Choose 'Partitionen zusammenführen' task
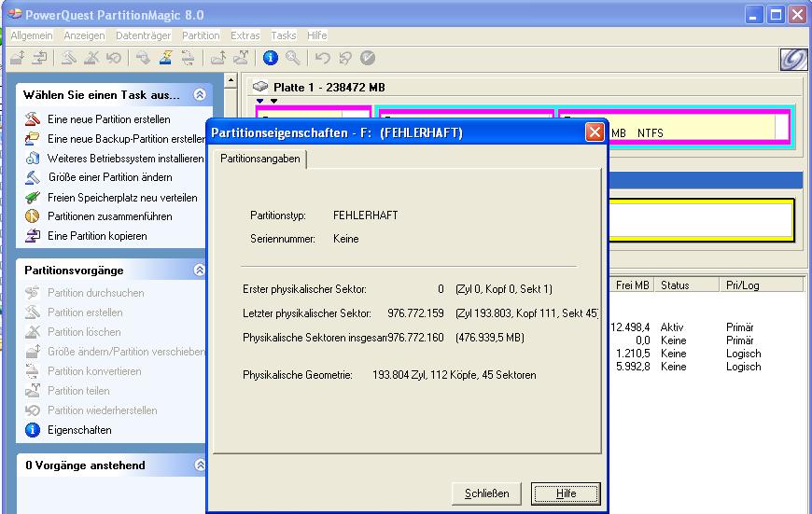 click(x=110, y=216)
